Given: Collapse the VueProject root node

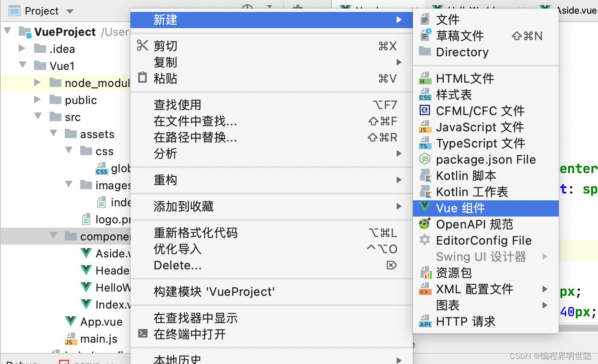Looking at the screenshot, I should 7,31.
